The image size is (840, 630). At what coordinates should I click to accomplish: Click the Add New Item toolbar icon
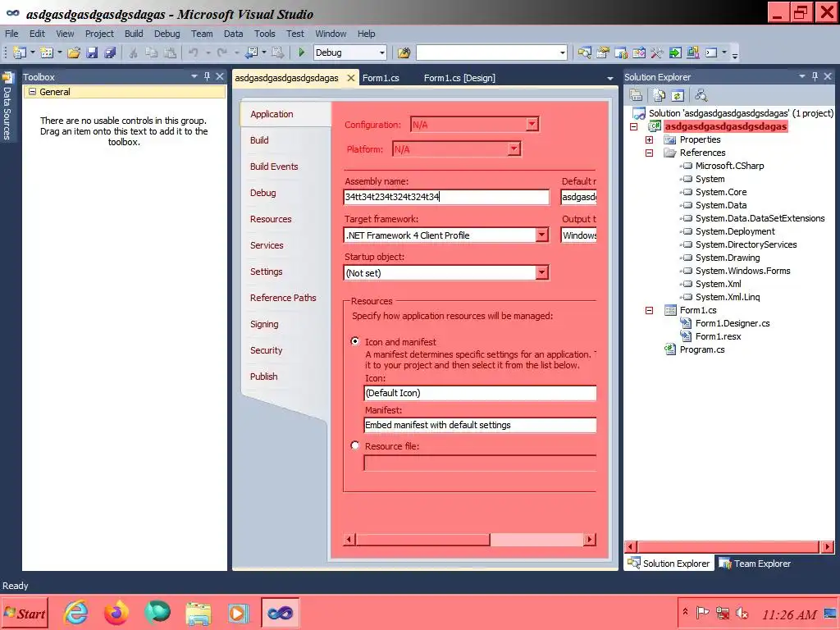pos(47,52)
